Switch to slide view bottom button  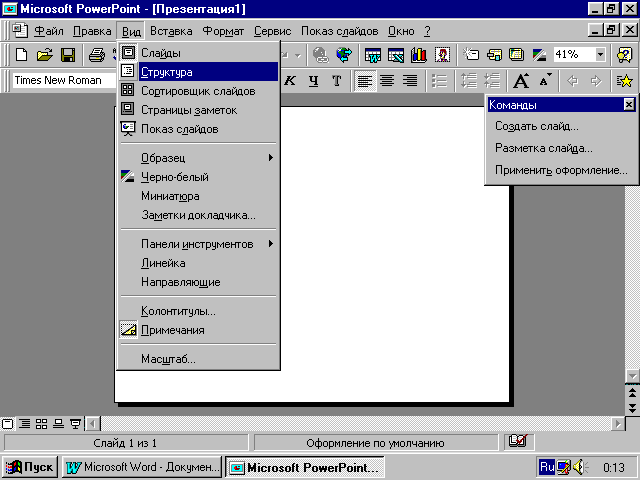[7, 424]
